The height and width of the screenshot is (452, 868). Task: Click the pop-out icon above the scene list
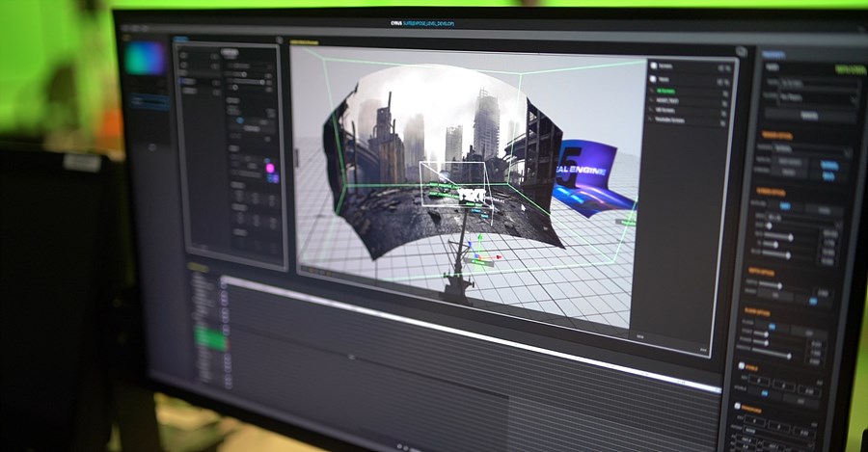[x=741, y=52]
